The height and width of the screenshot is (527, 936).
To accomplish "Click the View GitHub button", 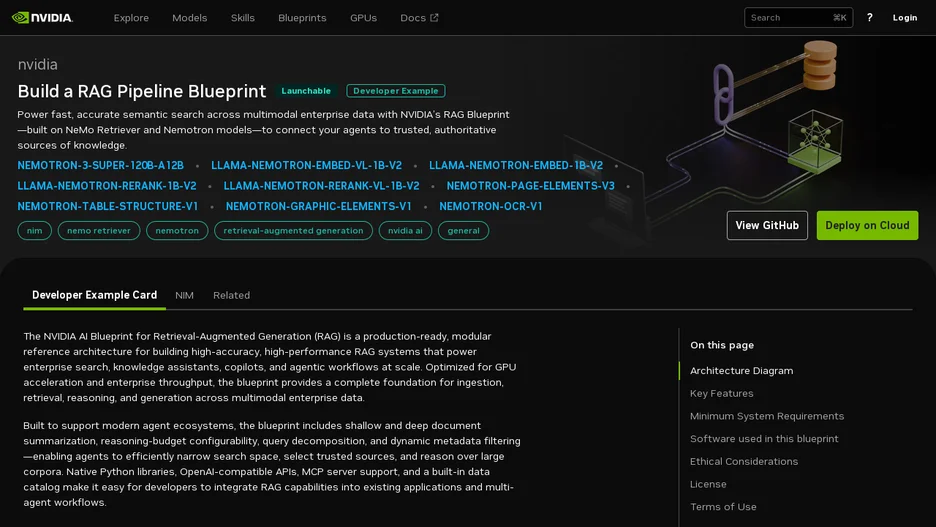I will tap(767, 226).
